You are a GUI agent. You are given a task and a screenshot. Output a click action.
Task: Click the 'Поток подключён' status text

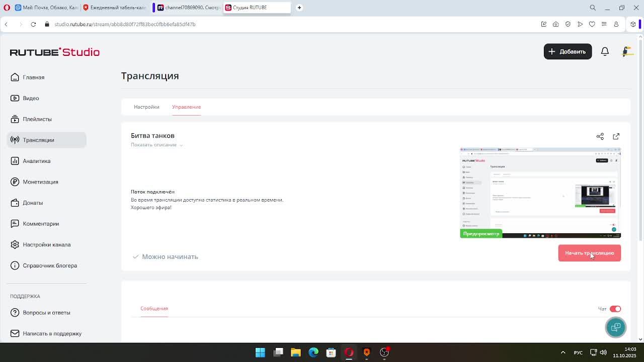[152, 192]
